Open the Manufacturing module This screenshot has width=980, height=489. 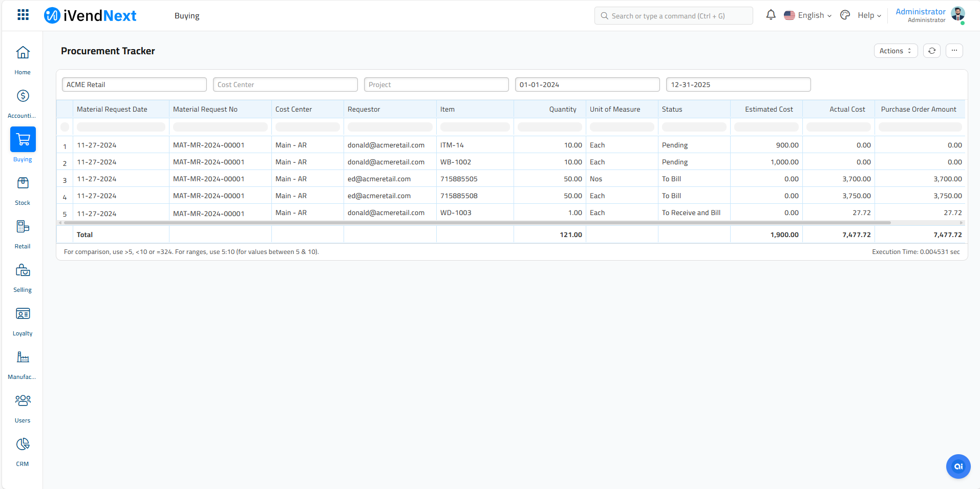click(x=23, y=364)
